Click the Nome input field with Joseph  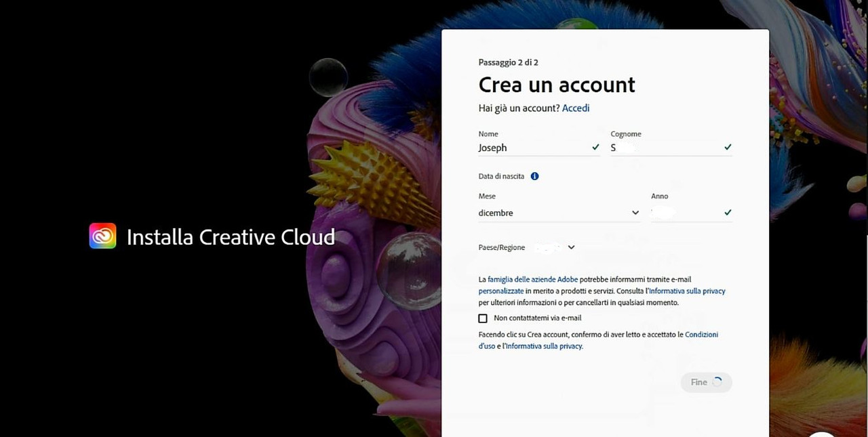[539, 148]
